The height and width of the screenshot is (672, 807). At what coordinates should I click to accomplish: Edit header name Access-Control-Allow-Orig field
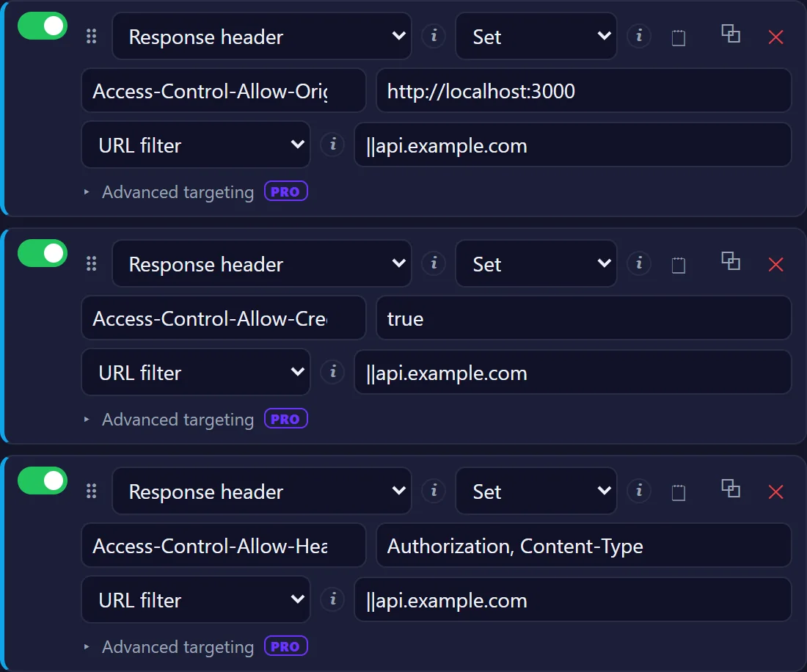pos(223,90)
